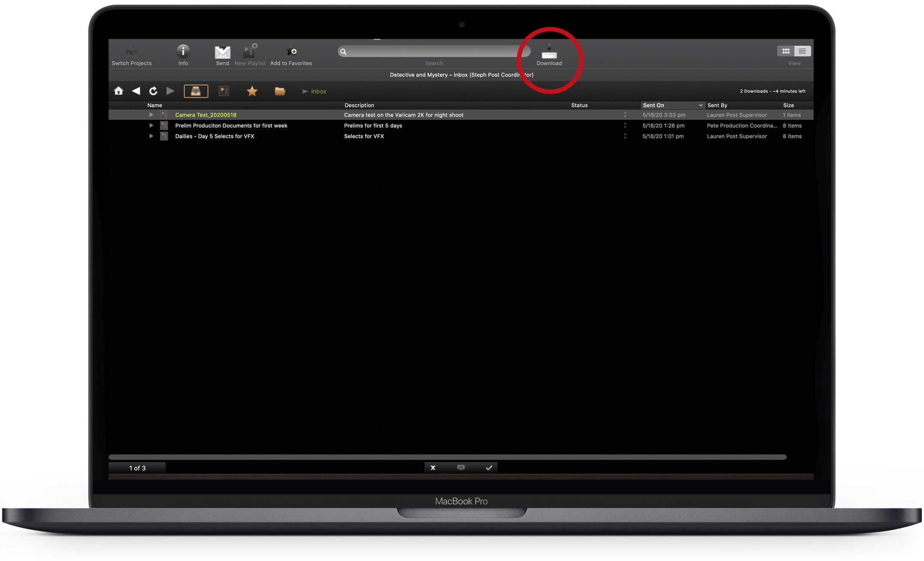This screenshot has width=924, height=561.
Task: Click the Send envelope icon
Action: (x=222, y=52)
